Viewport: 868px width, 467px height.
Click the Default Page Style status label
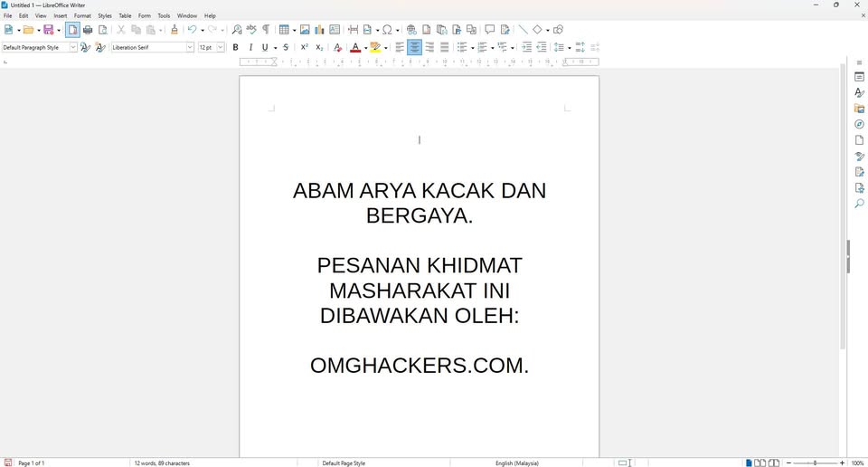(x=344, y=463)
